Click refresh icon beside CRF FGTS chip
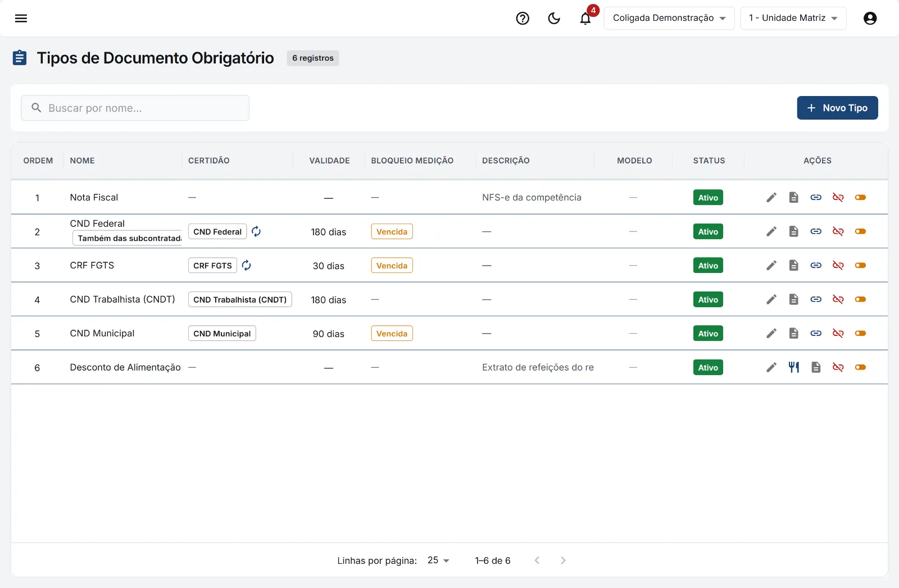 pyautogui.click(x=247, y=265)
